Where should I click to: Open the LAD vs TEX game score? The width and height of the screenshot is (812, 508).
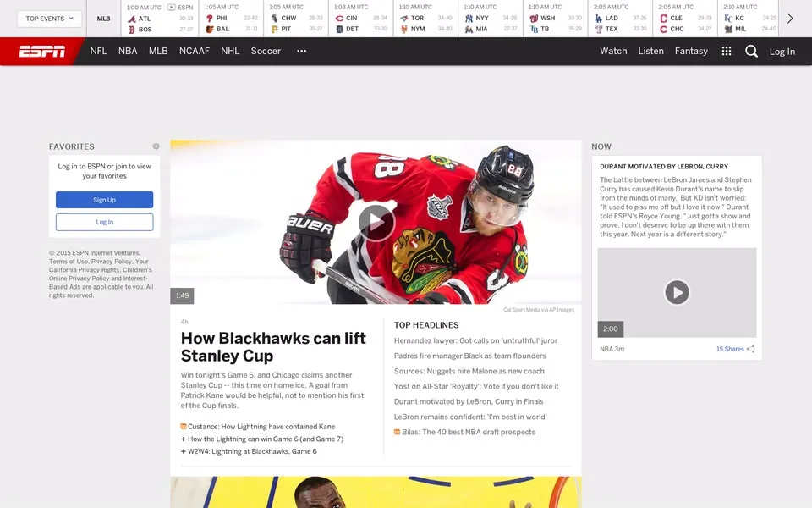click(x=620, y=19)
